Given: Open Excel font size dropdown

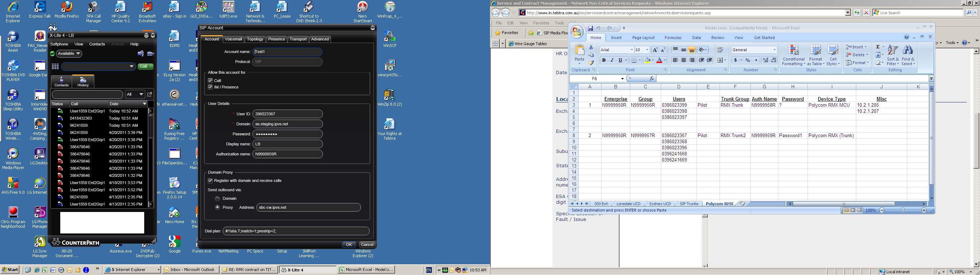Looking at the screenshot, I should pyautogui.click(x=647, y=50).
